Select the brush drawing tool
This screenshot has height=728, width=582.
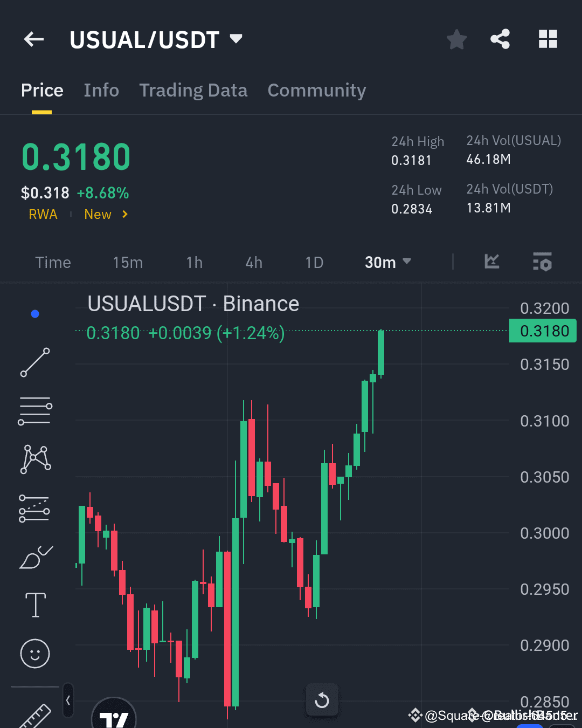click(x=35, y=557)
